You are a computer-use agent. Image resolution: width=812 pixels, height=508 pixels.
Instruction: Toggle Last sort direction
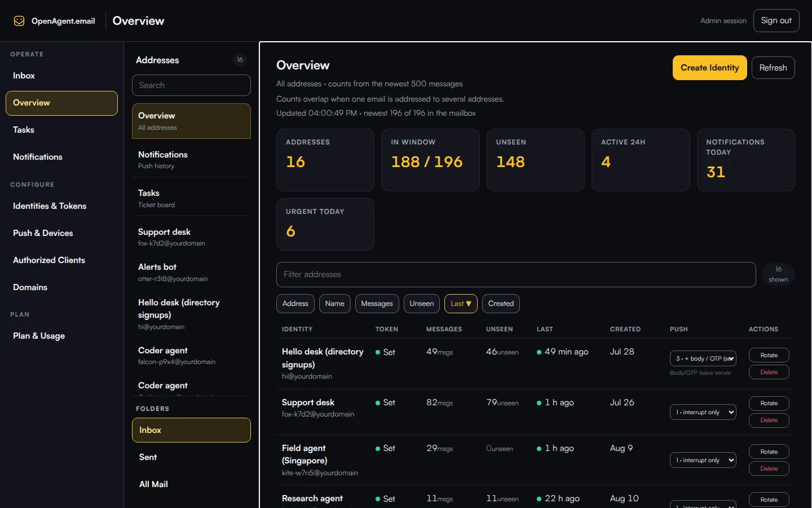tap(461, 304)
